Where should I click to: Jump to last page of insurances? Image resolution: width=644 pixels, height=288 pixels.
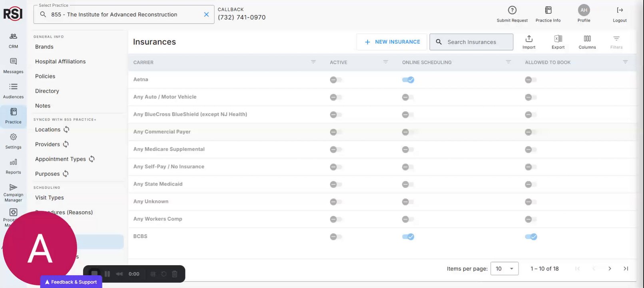[626, 269]
